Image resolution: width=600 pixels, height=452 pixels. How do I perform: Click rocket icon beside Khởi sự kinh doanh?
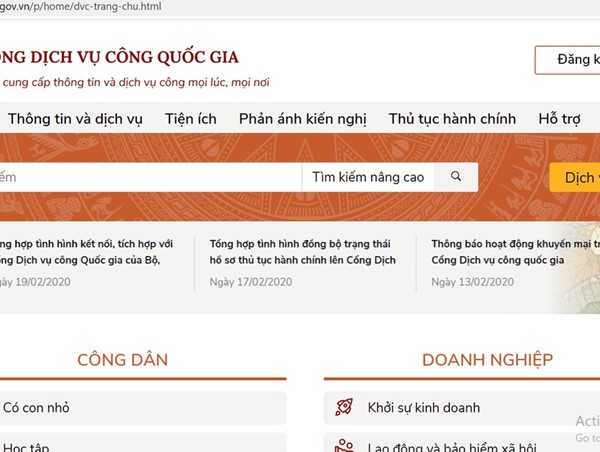click(344, 407)
